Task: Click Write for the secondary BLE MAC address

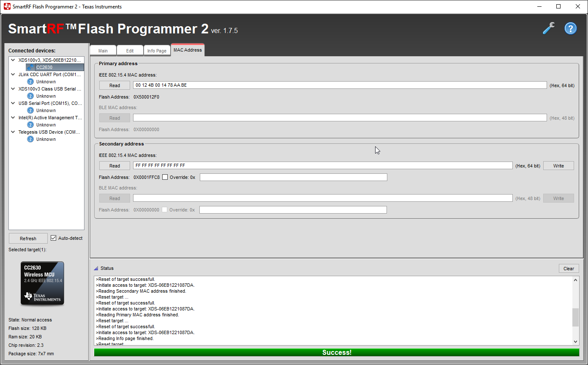Action: coord(558,198)
